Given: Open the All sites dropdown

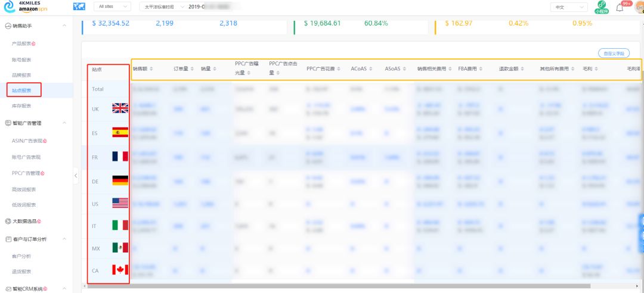Looking at the screenshot, I should click(113, 7).
